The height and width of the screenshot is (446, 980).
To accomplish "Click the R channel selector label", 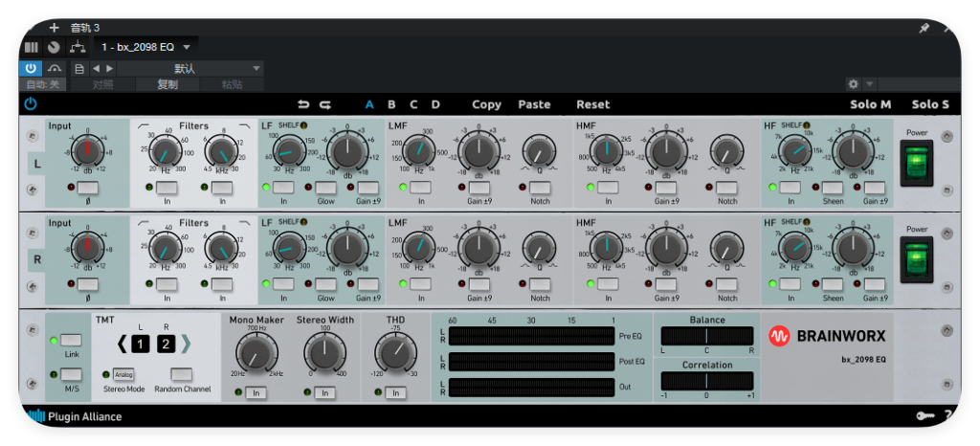I will (37, 260).
